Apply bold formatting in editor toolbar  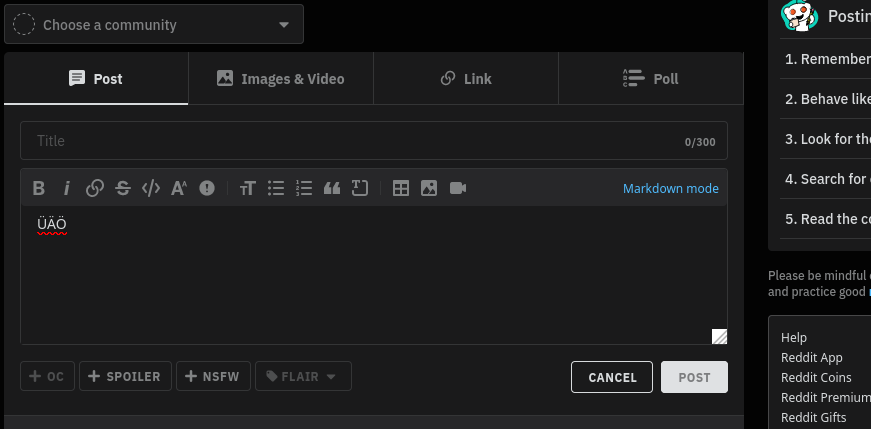click(38, 188)
